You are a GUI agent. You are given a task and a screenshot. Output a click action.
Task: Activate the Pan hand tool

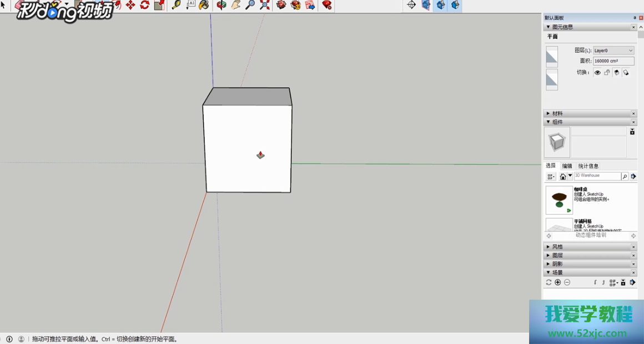click(236, 5)
